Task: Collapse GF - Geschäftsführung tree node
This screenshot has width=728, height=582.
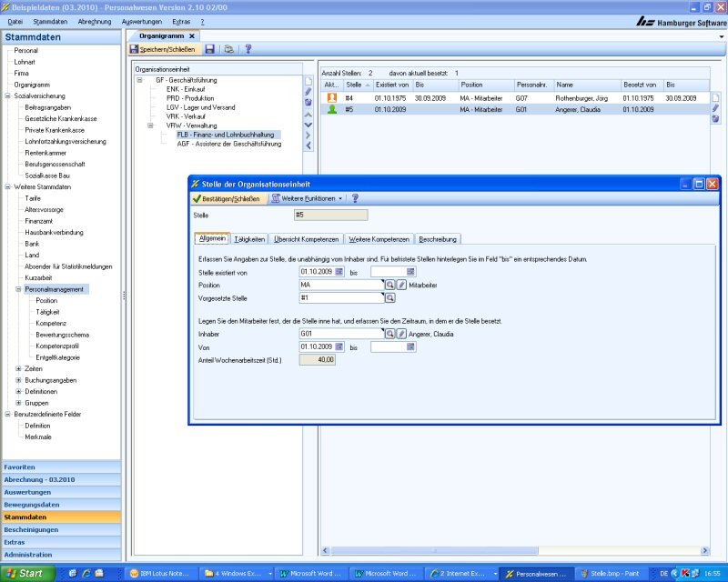Action: coord(139,80)
